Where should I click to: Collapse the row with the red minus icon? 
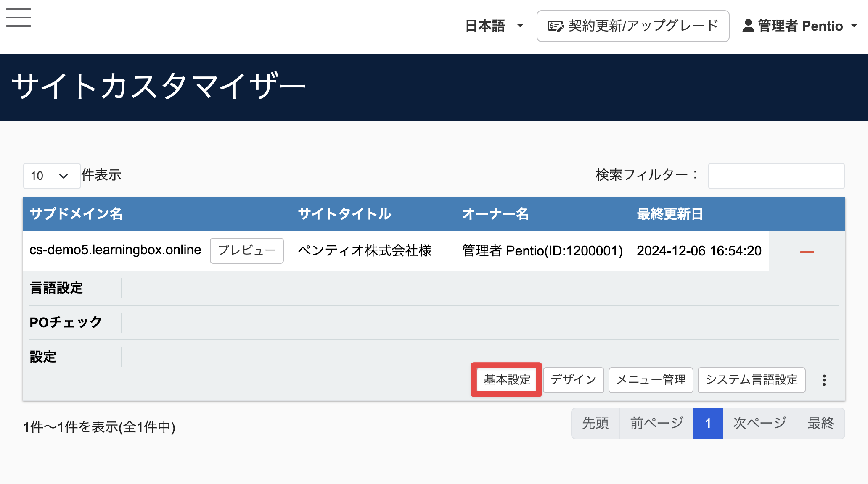click(807, 252)
